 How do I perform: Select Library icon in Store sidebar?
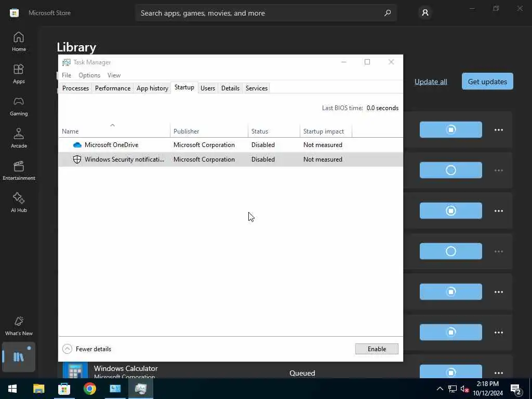19,356
